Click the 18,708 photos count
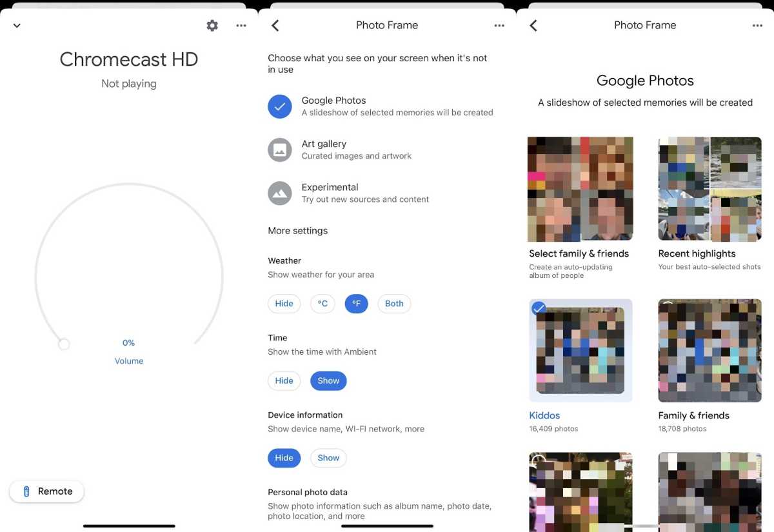 [x=682, y=429]
